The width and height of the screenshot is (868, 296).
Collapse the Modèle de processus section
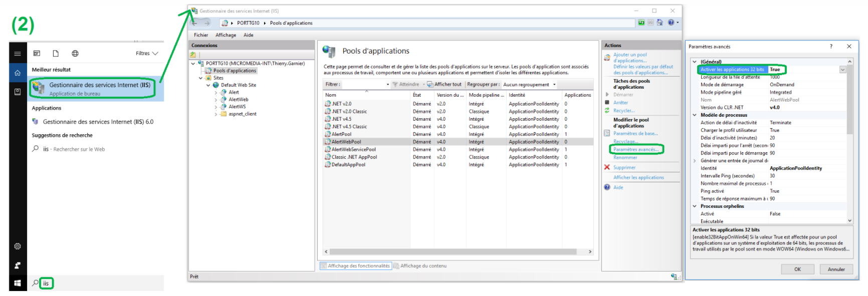(x=695, y=115)
